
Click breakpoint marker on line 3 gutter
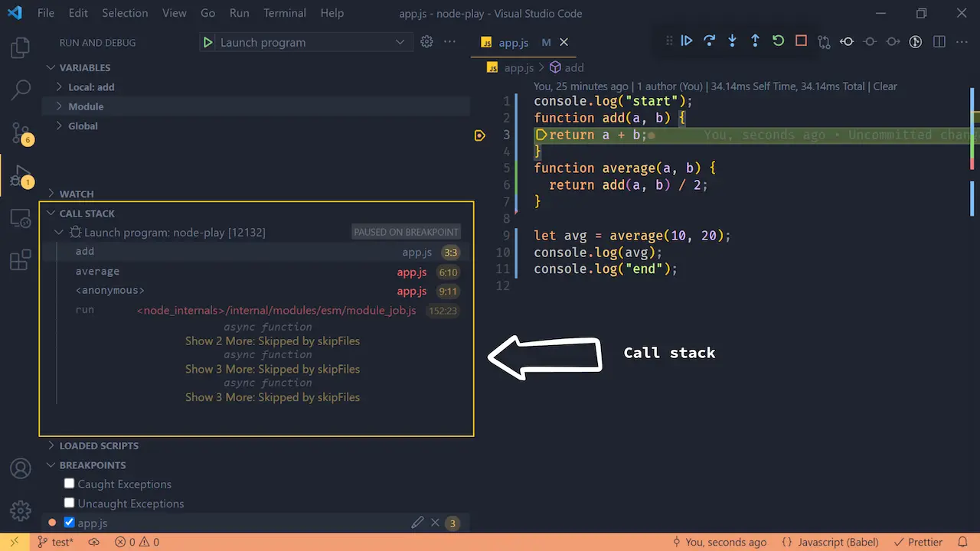coord(480,135)
